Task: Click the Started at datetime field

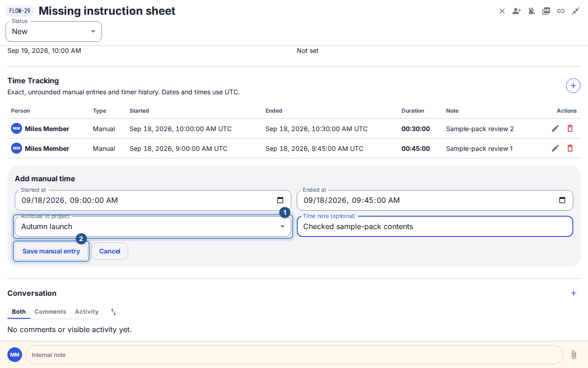Action: tap(153, 200)
